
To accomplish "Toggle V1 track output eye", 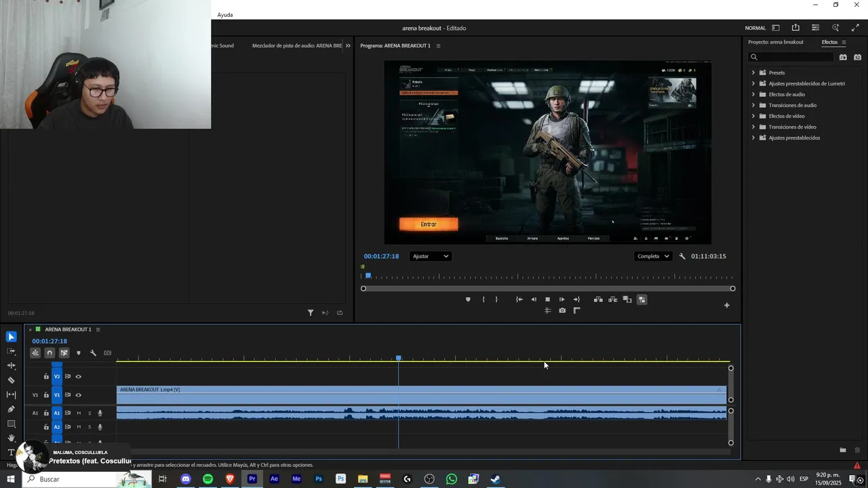I will point(78,395).
